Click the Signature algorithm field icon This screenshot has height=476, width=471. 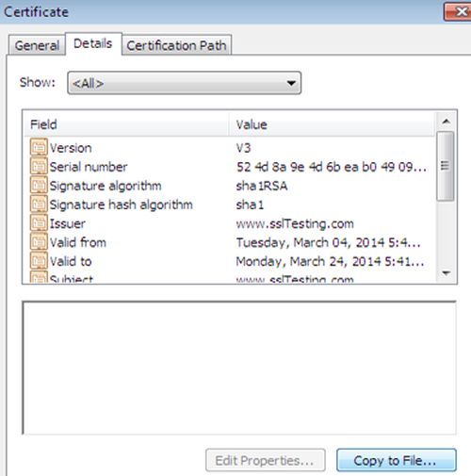[39, 185]
